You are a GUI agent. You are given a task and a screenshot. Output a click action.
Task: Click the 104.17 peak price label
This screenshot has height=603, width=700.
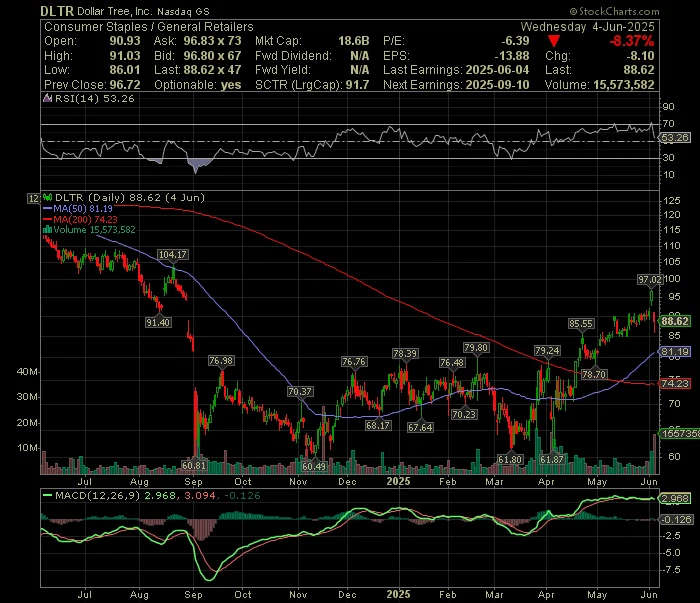(x=173, y=254)
